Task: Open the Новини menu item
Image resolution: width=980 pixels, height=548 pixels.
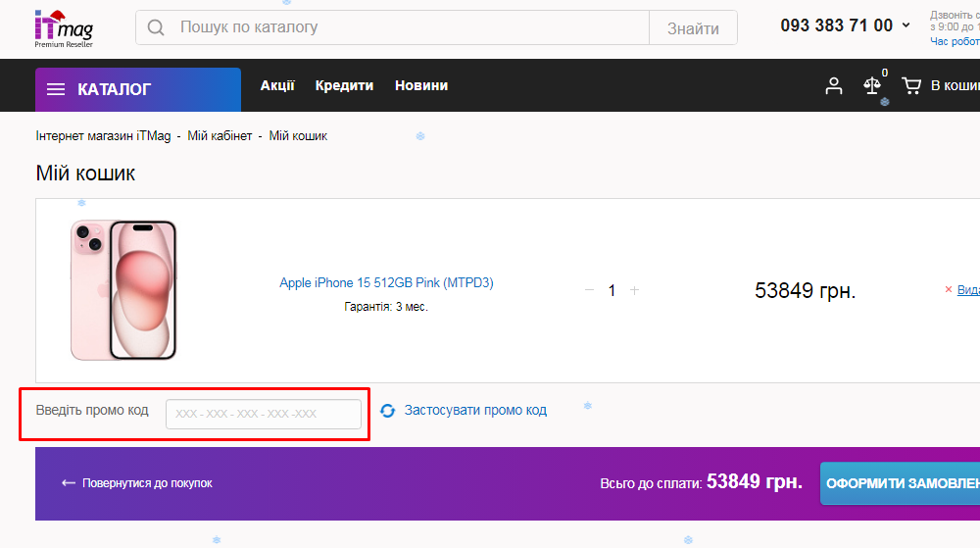Action: (421, 85)
